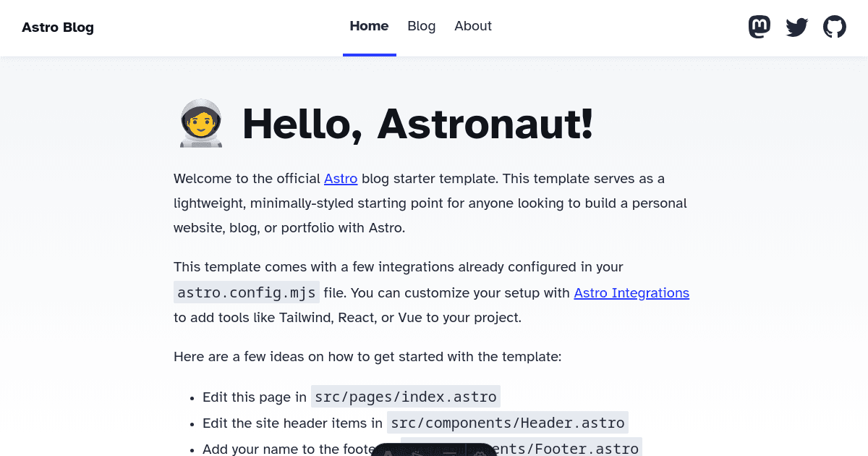Screen dimensions: 868x456
Task: Select the Home navigation item
Action: (370, 26)
